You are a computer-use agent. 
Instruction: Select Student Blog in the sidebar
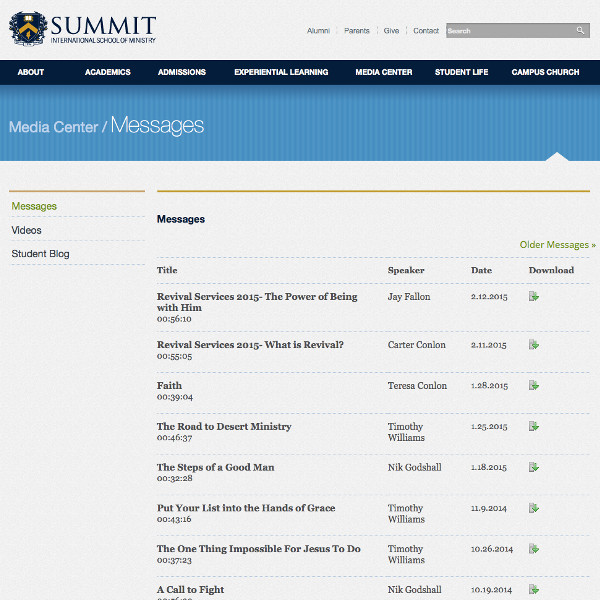(x=40, y=254)
